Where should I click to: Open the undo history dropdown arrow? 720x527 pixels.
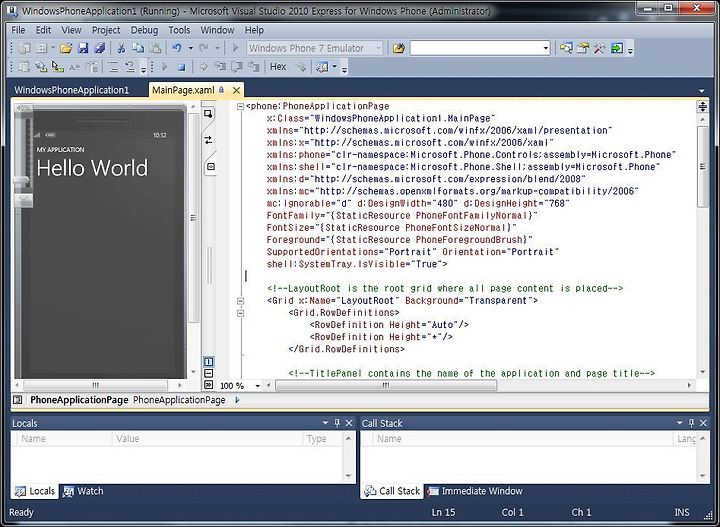point(190,48)
